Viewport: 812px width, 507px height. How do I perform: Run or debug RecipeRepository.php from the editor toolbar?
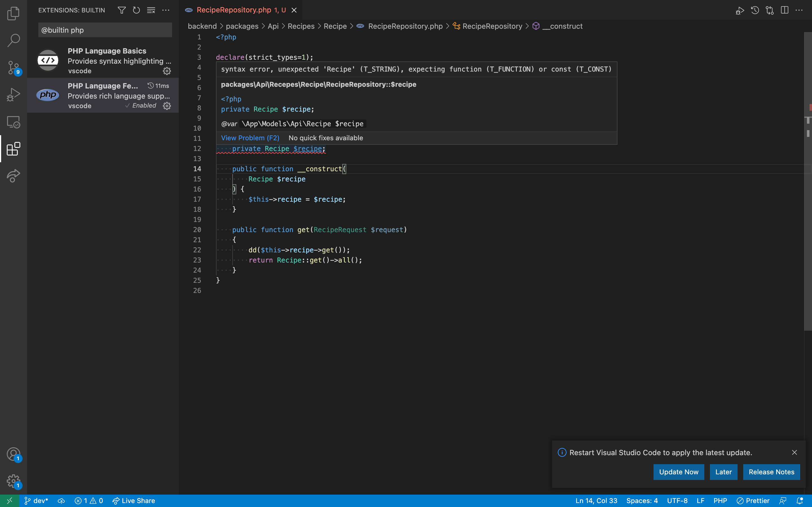pyautogui.click(x=740, y=10)
